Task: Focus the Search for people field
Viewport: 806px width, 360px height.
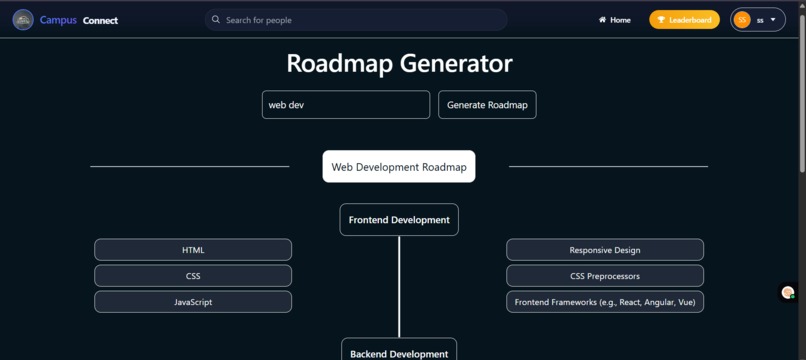Action: [356, 20]
